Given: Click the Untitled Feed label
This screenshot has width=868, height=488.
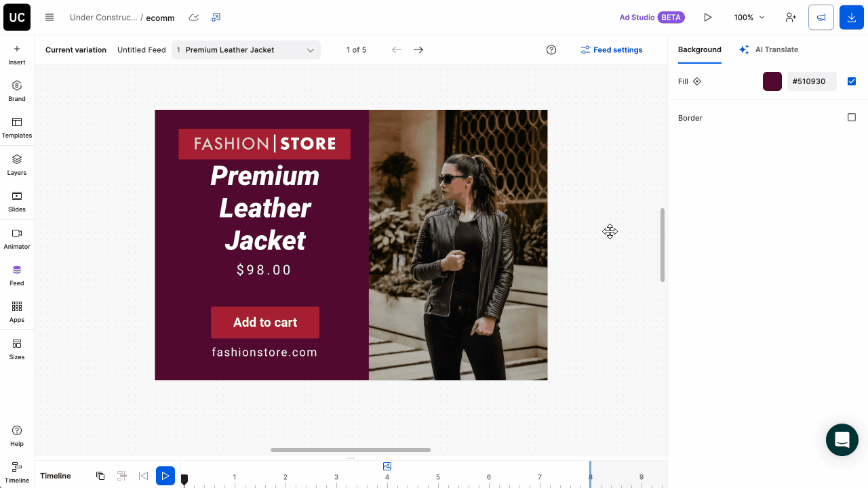Looking at the screenshot, I should pyautogui.click(x=141, y=49).
